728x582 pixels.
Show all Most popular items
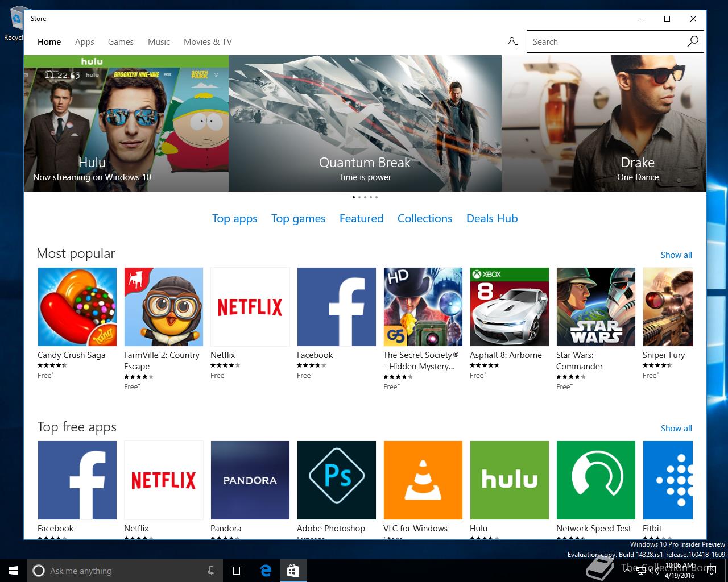click(676, 255)
